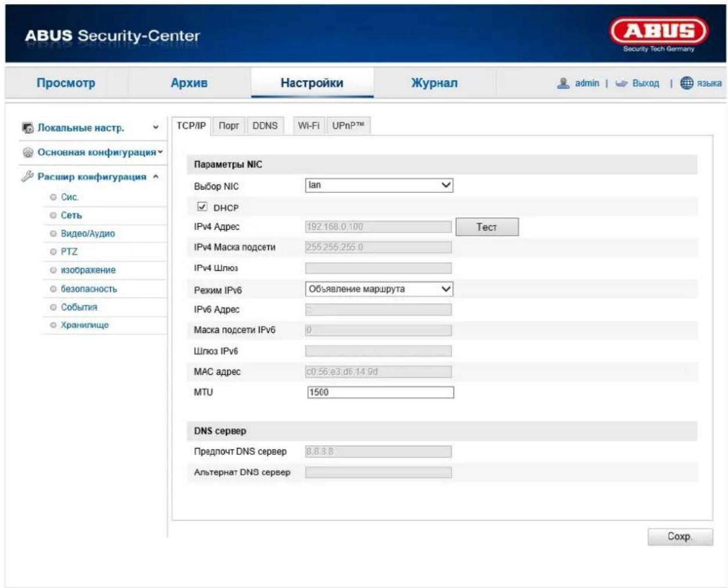Click the MAC адрес field
The width and height of the screenshot is (728, 588).
click(x=379, y=372)
